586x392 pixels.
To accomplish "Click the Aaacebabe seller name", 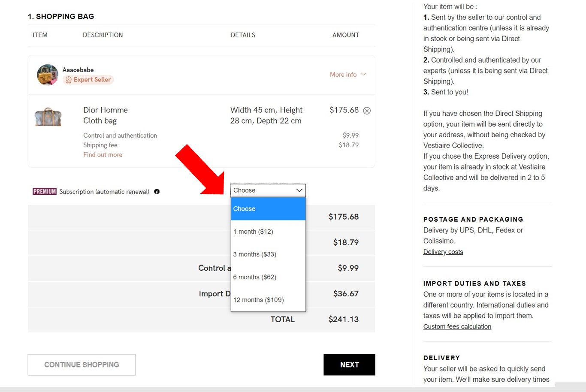I will point(78,70).
